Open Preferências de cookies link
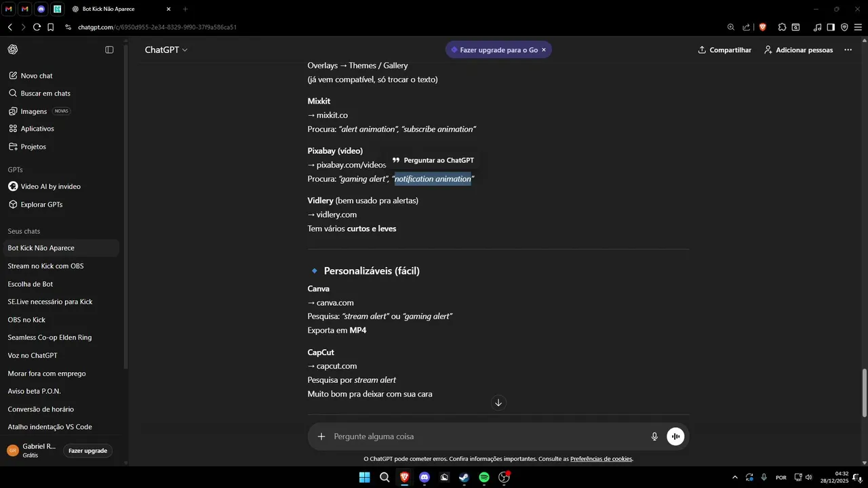 601,459
